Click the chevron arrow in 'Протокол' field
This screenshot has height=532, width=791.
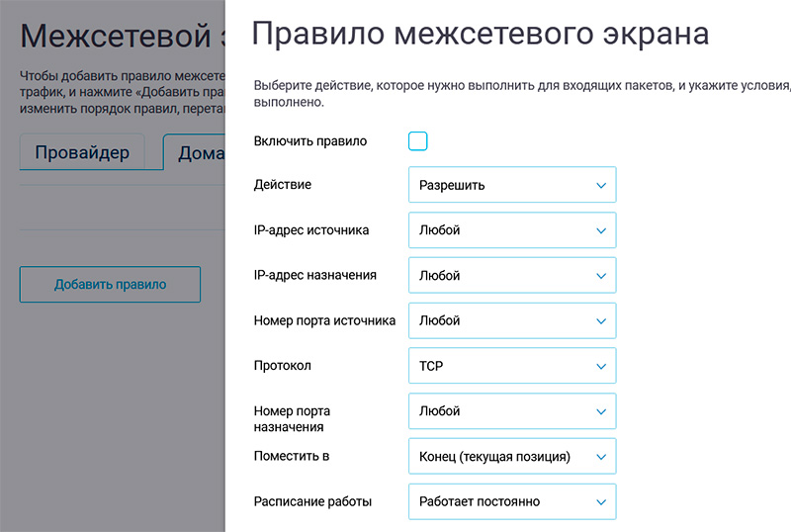click(600, 366)
